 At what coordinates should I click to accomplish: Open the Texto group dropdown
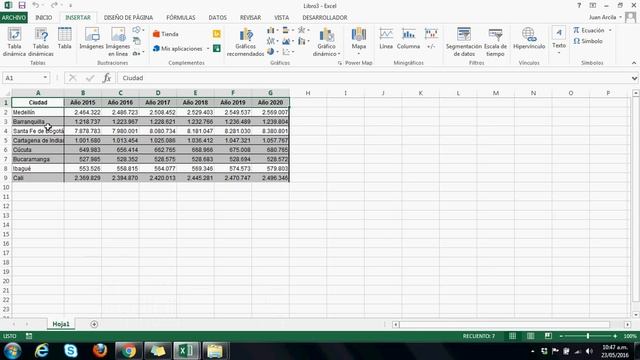pyautogui.click(x=559, y=41)
